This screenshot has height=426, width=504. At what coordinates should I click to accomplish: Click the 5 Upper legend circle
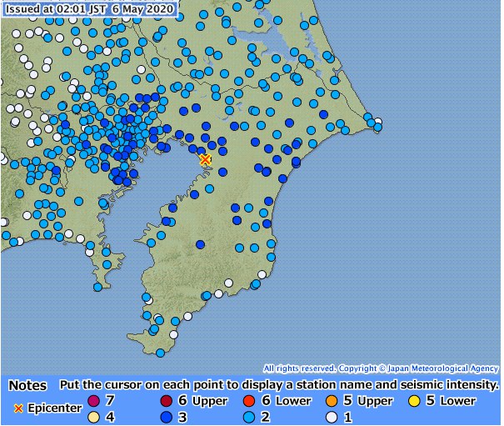332,401
